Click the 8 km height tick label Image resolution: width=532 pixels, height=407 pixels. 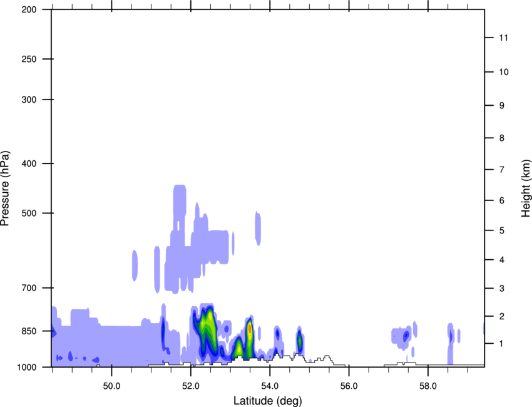click(502, 138)
